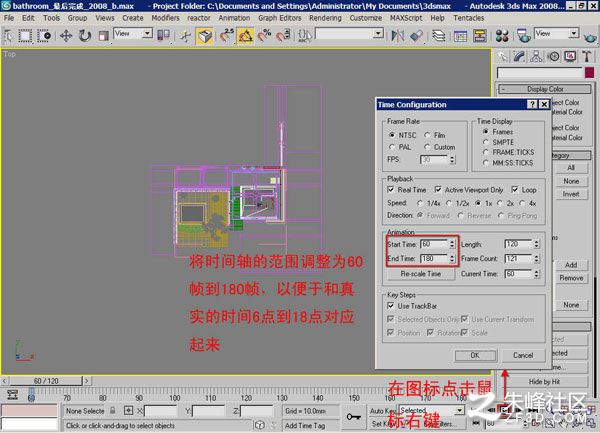Screen dimensions: 600x434
Task: Open the Display command panel tab
Action: point(570,57)
